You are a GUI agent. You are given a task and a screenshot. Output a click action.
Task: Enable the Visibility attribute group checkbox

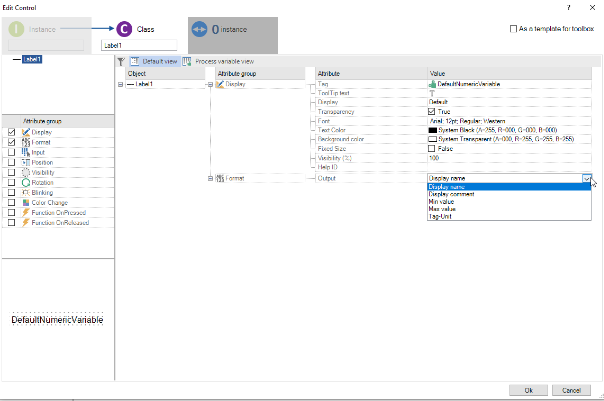coord(12,172)
